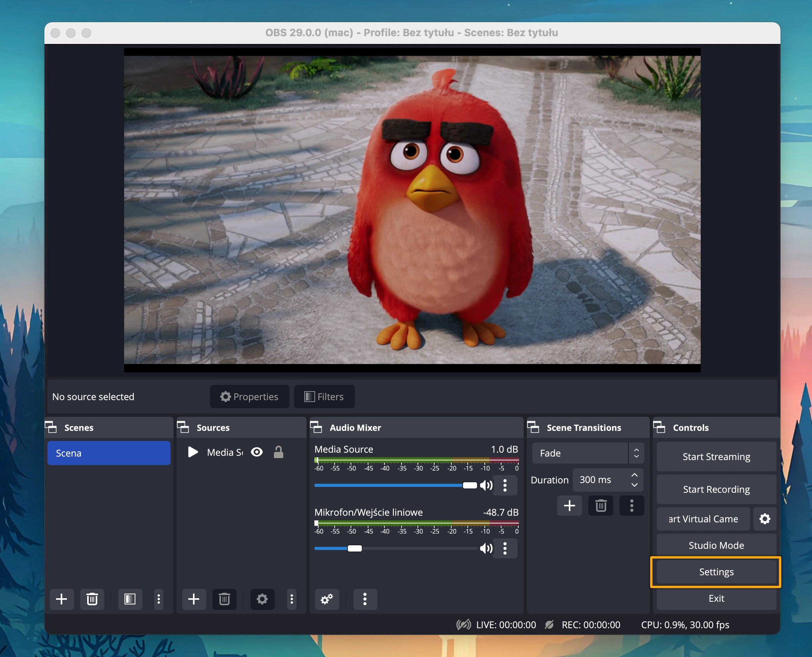Toggle lock on Media Source item
Viewport: 812px width, 657px height.
278,452
